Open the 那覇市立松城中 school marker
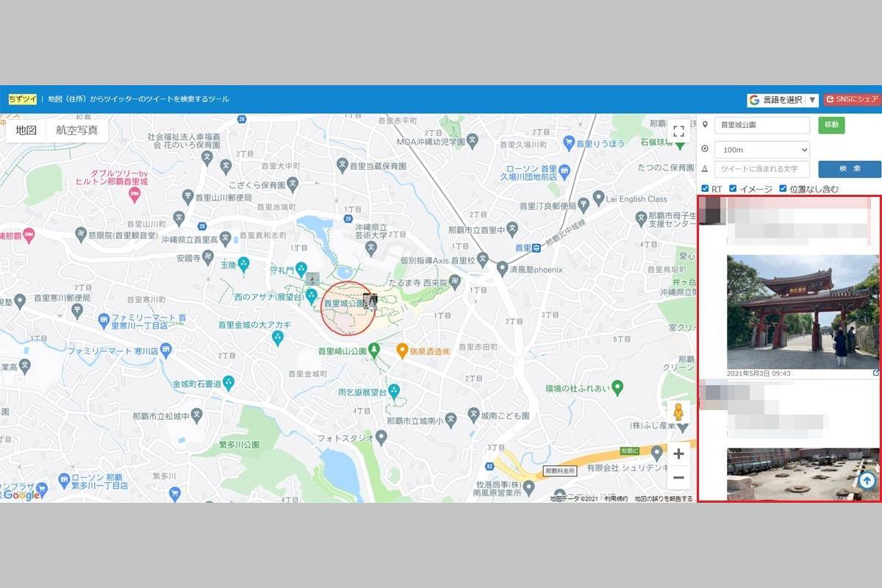882x588 pixels. (197, 415)
